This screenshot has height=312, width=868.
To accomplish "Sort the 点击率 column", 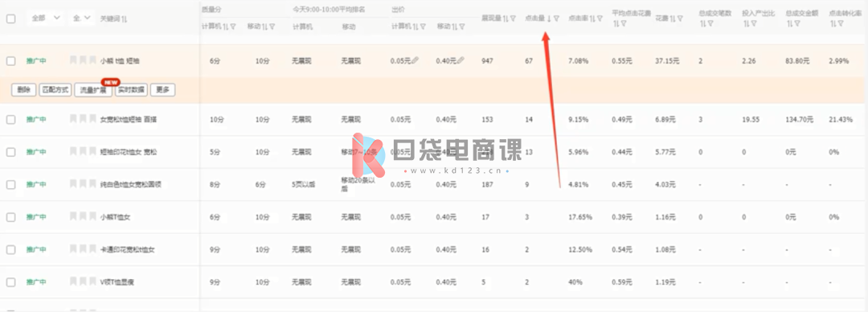I will 592,18.
